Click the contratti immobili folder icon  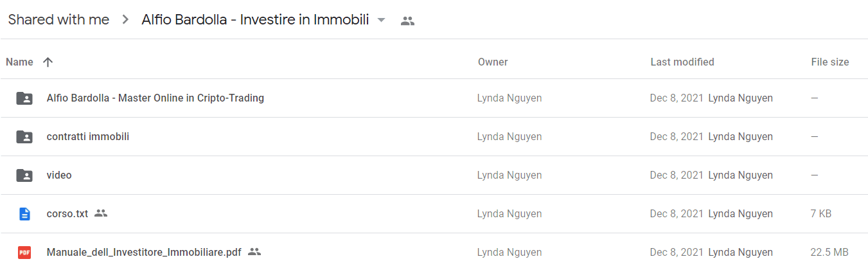[x=24, y=137]
